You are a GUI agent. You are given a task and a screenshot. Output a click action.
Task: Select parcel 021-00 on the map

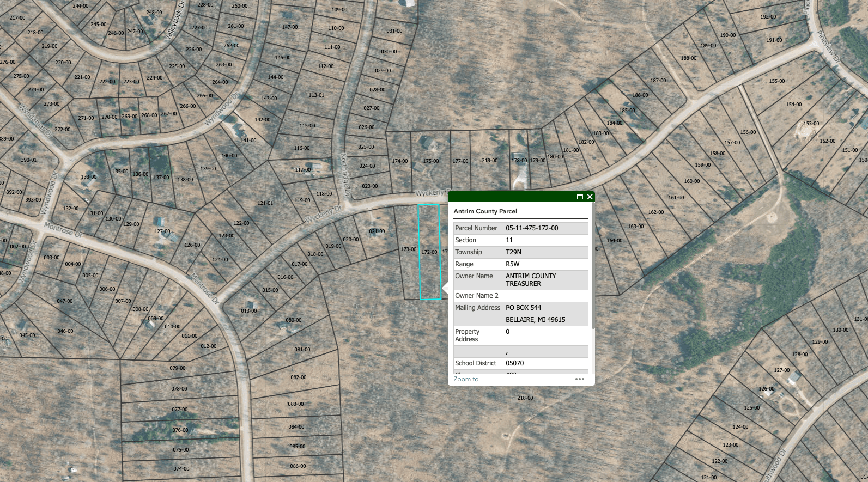pos(377,231)
